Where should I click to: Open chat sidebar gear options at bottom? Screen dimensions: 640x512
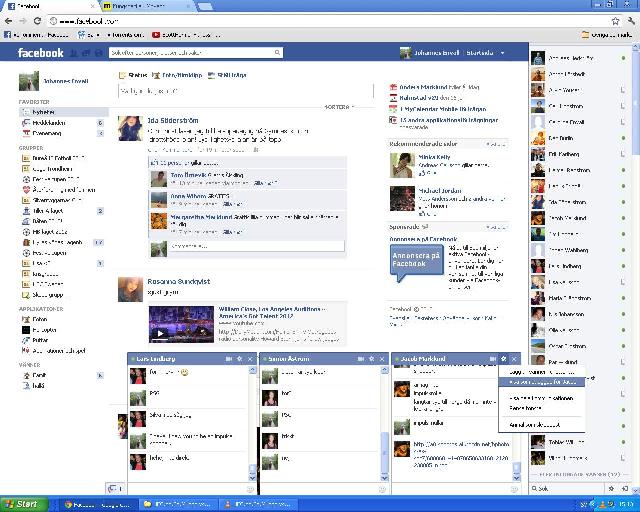tap(611, 488)
